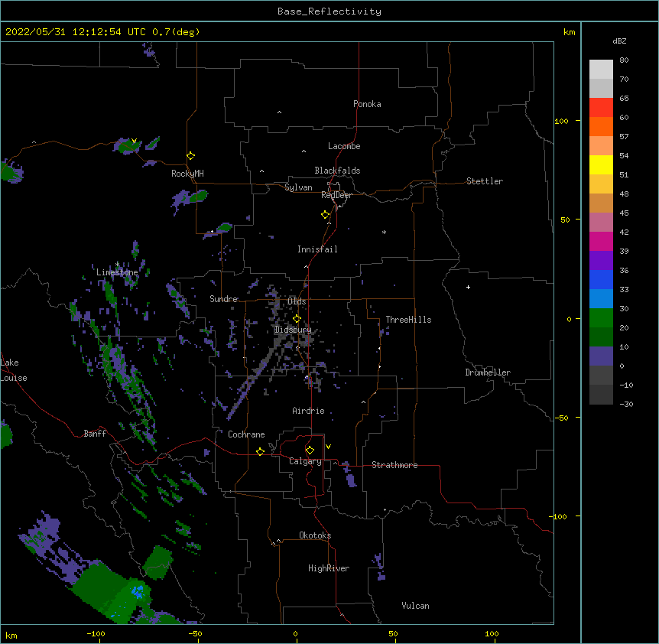Click the bright green 20-30 dBZ legend band
Viewport: 659px width, 644px height.
pyautogui.click(x=601, y=318)
